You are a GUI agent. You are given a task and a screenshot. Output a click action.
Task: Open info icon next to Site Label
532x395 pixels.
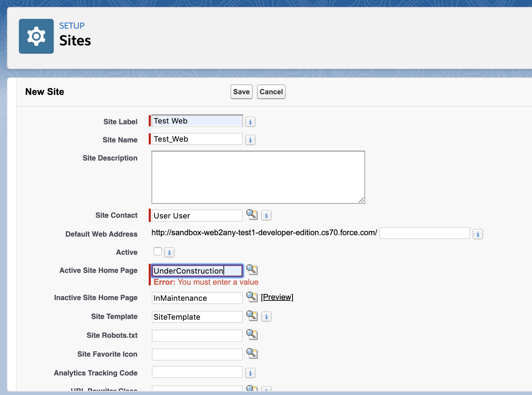[250, 122]
